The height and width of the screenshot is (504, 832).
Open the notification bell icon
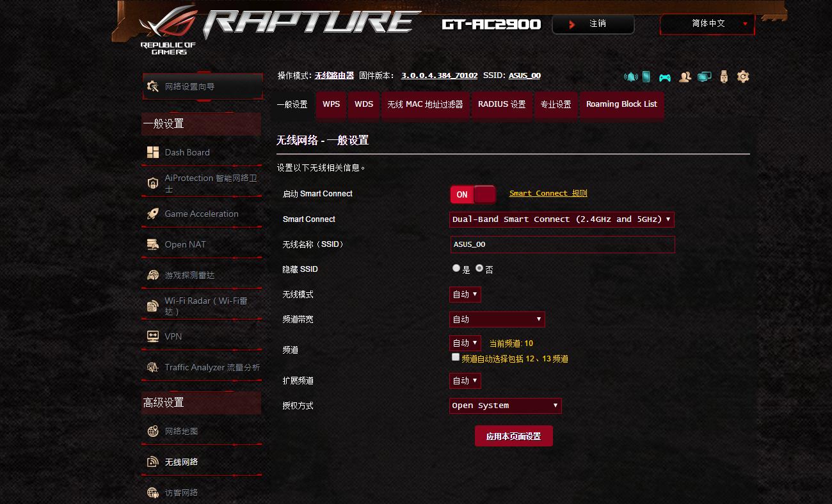point(630,77)
